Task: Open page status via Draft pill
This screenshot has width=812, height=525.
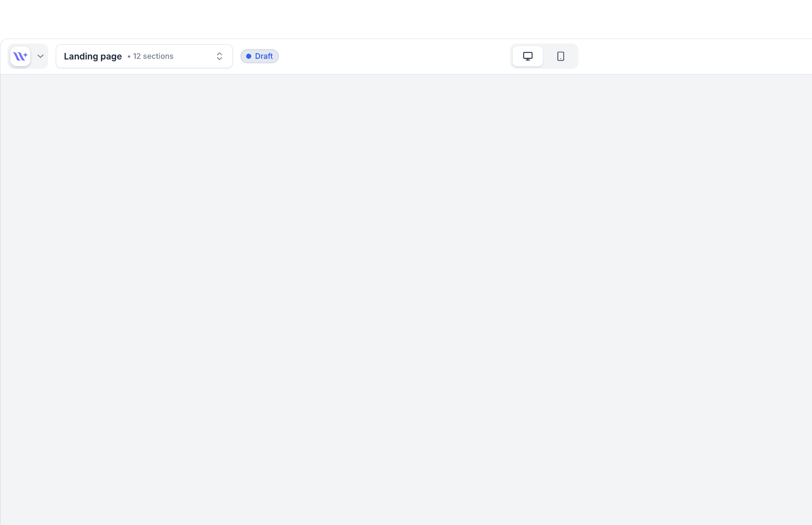Action: pos(260,56)
